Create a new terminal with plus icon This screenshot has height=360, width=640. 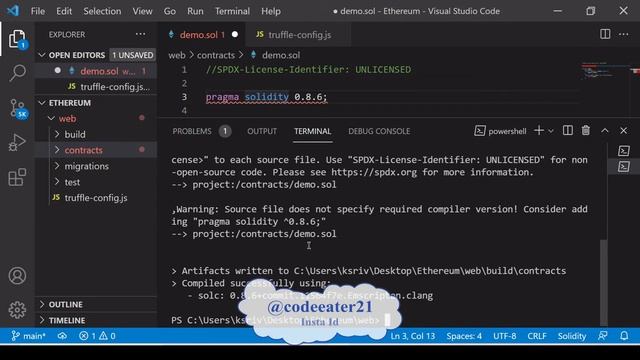539,131
